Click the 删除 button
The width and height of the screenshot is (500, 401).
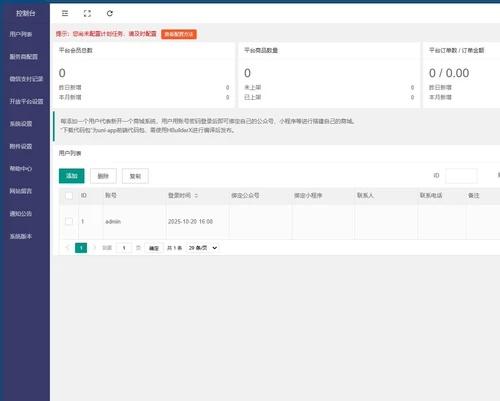(x=103, y=176)
